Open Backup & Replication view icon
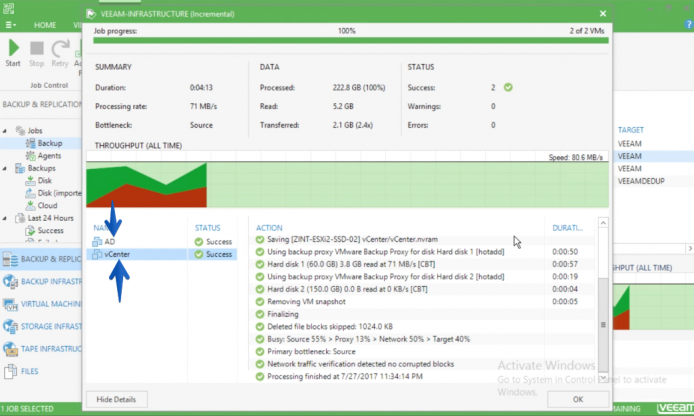This screenshot has height=416, width=694. coord(11,259)
